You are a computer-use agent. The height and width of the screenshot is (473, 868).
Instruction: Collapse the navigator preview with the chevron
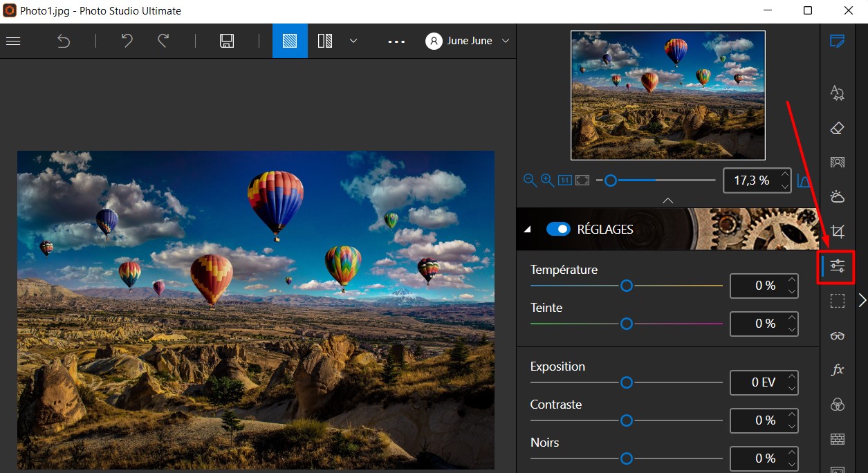[x=667, y=200]
